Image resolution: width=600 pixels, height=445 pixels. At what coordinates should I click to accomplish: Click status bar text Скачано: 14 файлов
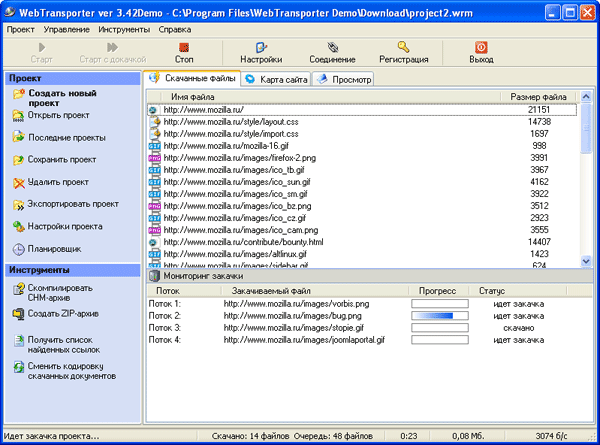251,436
